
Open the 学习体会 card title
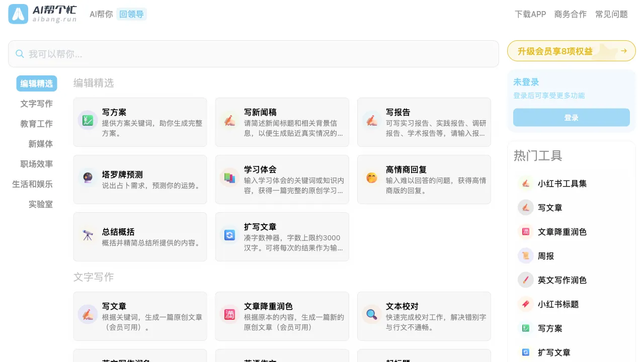click(x=260, y=169)
